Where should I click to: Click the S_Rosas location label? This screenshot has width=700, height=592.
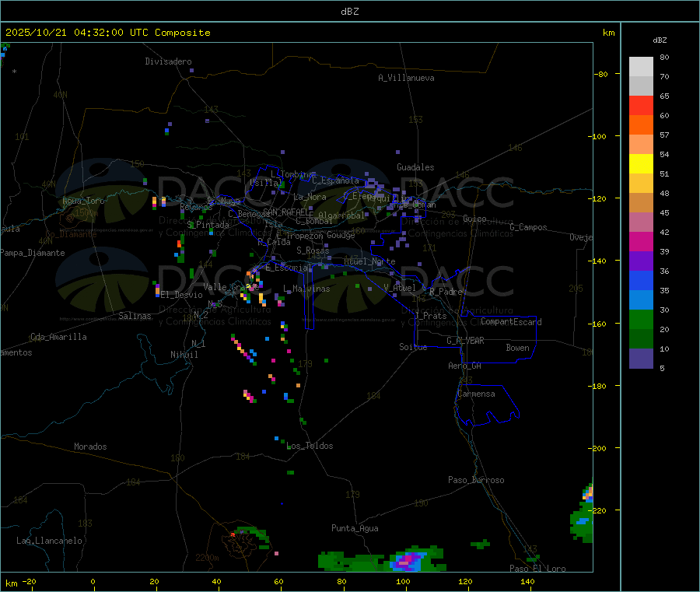313,250
